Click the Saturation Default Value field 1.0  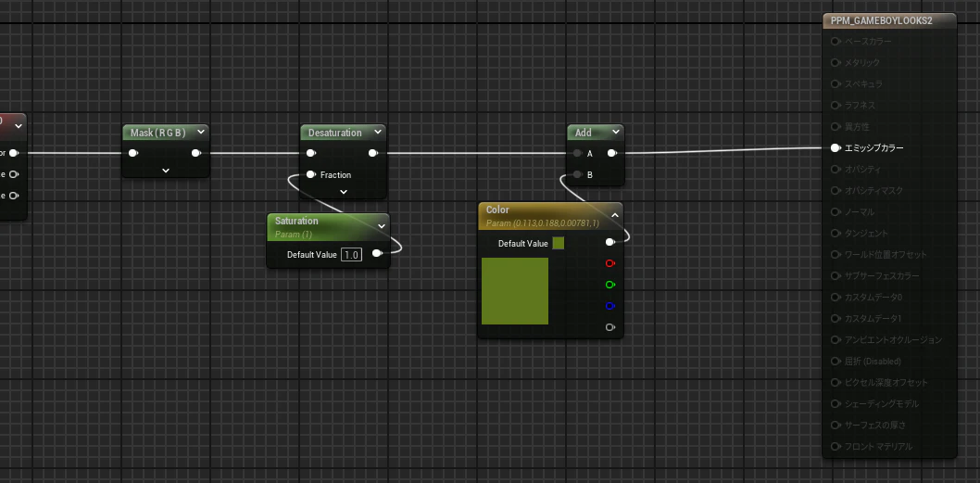(x=351, y=255)
